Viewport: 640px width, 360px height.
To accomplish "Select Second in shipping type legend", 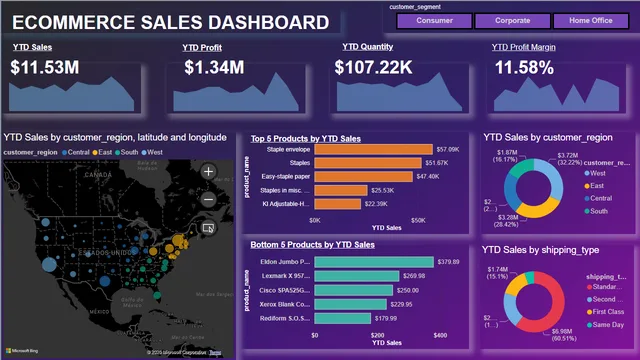I will click(605, 299).
